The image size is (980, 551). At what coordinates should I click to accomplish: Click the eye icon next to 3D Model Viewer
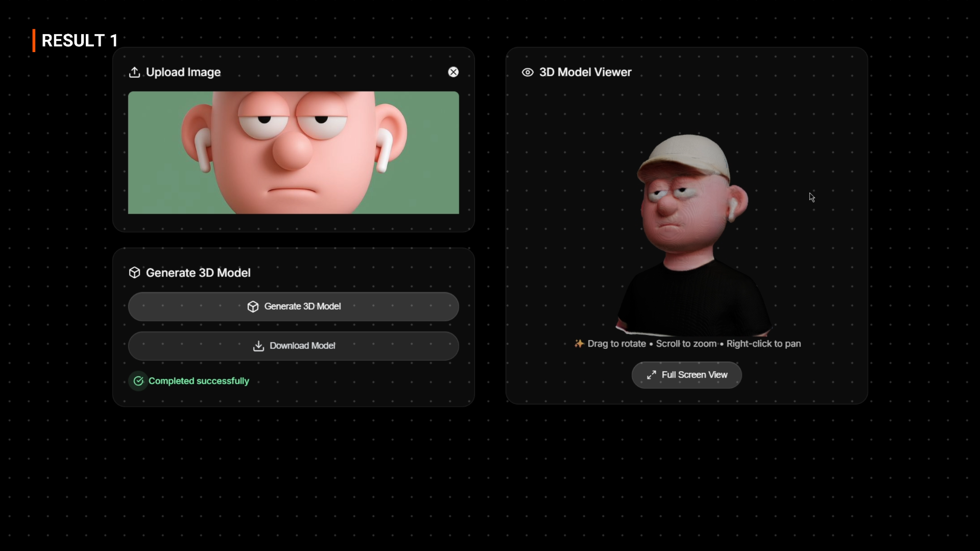point(528,72)
